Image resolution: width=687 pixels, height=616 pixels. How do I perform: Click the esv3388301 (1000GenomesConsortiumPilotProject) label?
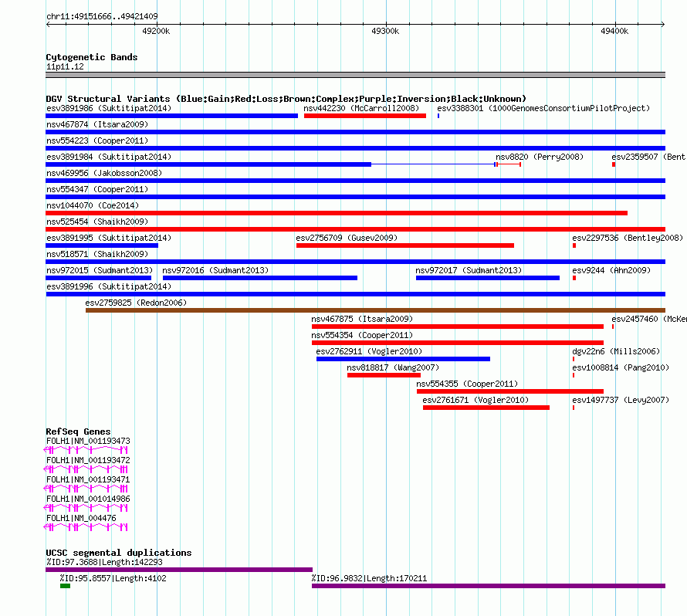543,108
